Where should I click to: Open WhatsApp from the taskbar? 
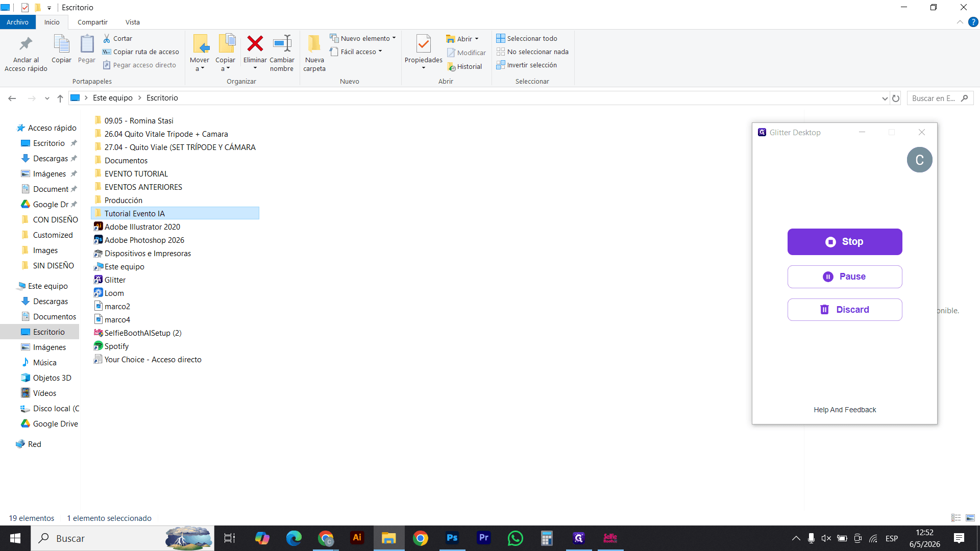point(515,538)
